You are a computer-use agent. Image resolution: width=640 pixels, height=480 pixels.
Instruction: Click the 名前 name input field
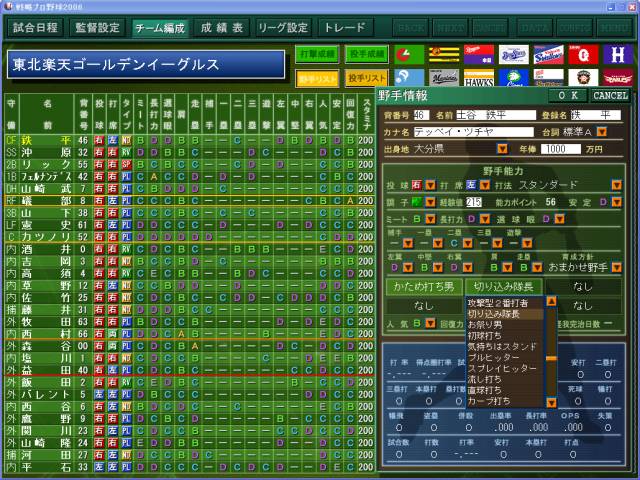[x=495, y=115]
